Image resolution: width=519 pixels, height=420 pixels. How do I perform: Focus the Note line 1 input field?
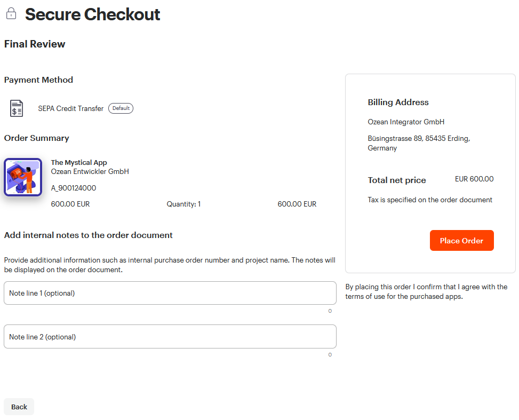click(170, 293)
